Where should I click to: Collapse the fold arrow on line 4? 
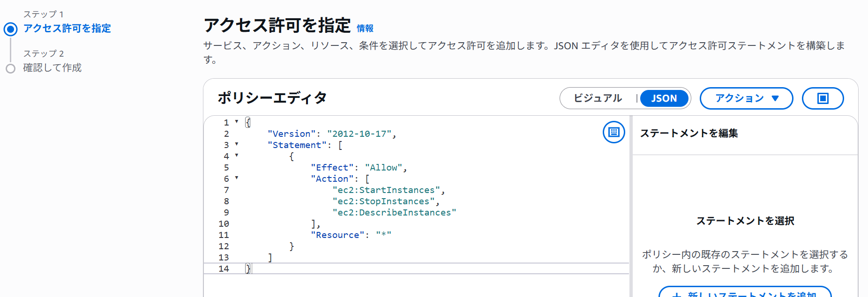[237, 156]
